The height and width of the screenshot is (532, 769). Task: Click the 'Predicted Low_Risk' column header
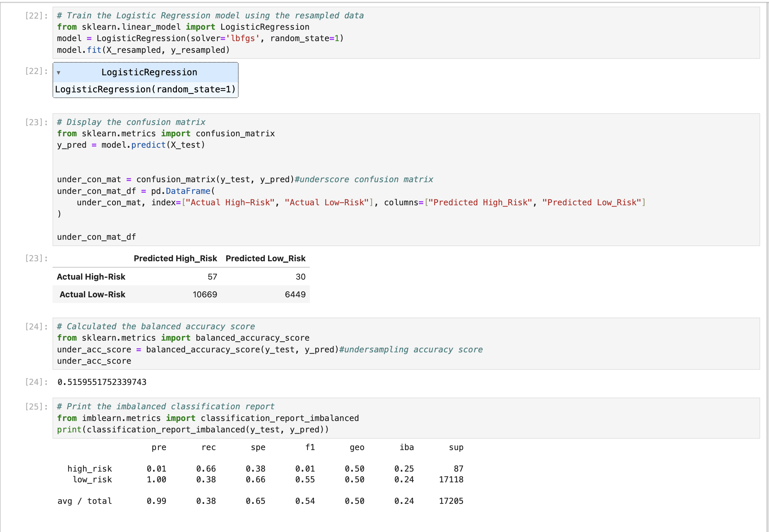(266, 259)
